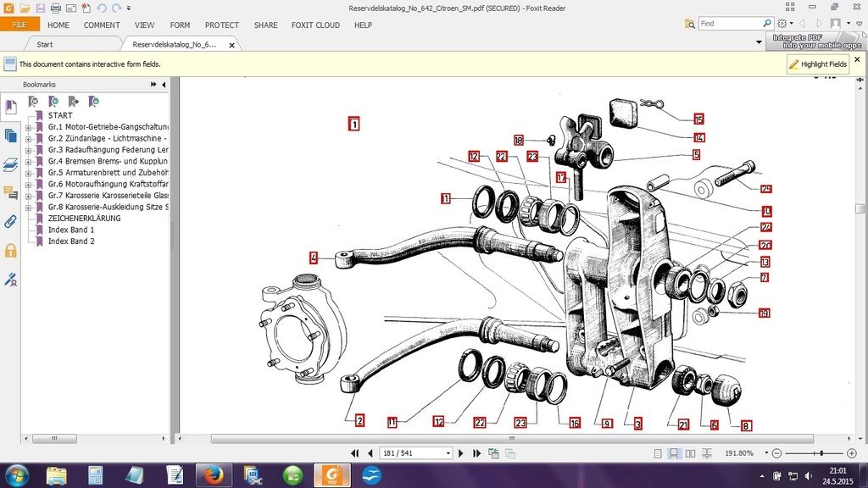Screen dimensions: 868x488
Task: Show the Layers panel in sidebar
Action: (x=10, y=164)
